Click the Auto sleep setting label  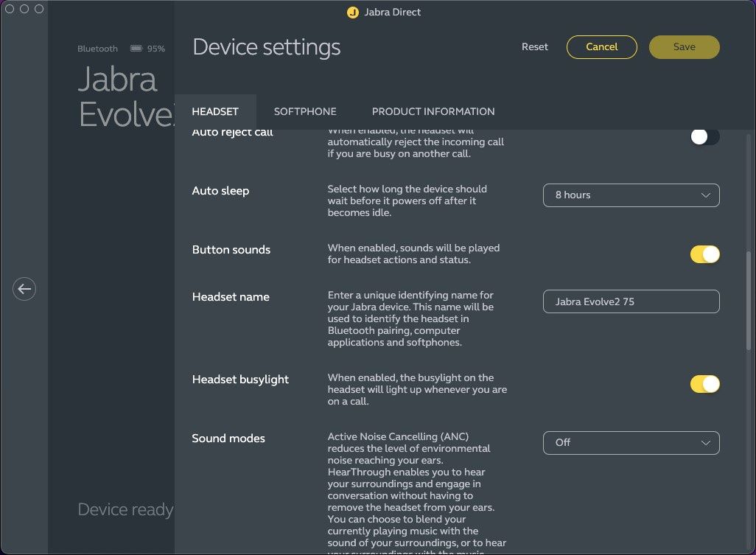pos(220,190)
